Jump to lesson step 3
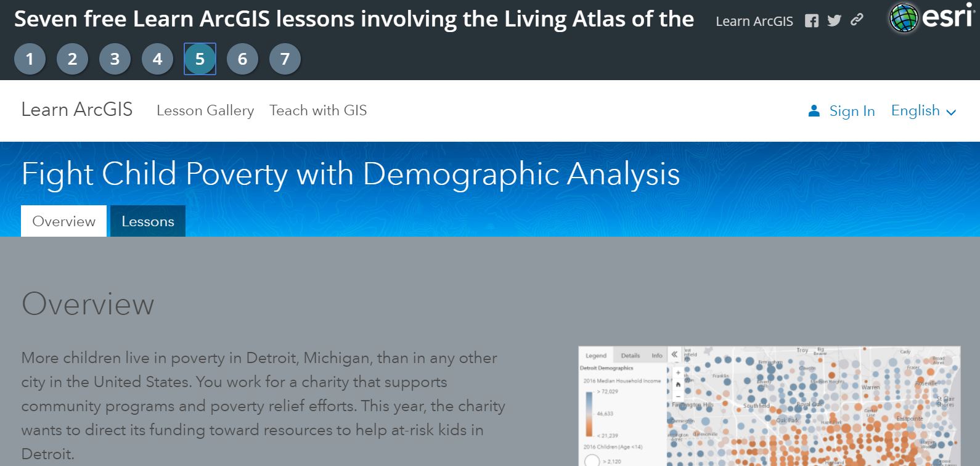 point(114,59)
